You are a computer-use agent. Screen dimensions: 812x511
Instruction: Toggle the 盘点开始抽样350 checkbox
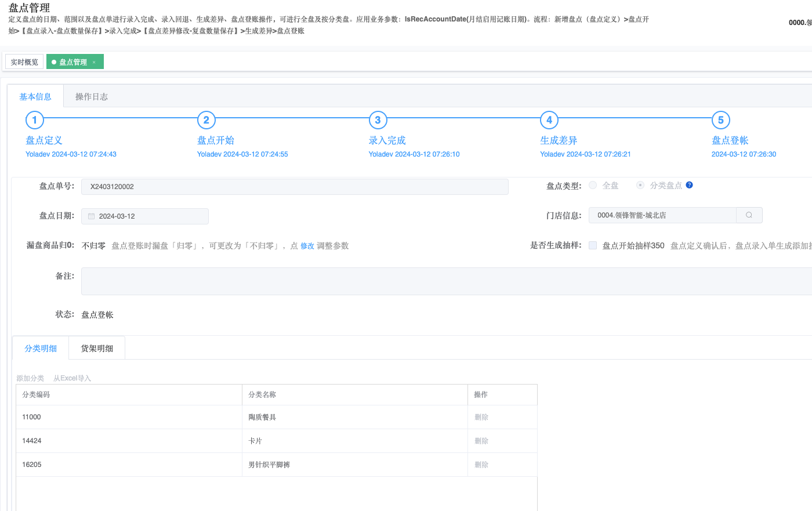coord(593,245)
